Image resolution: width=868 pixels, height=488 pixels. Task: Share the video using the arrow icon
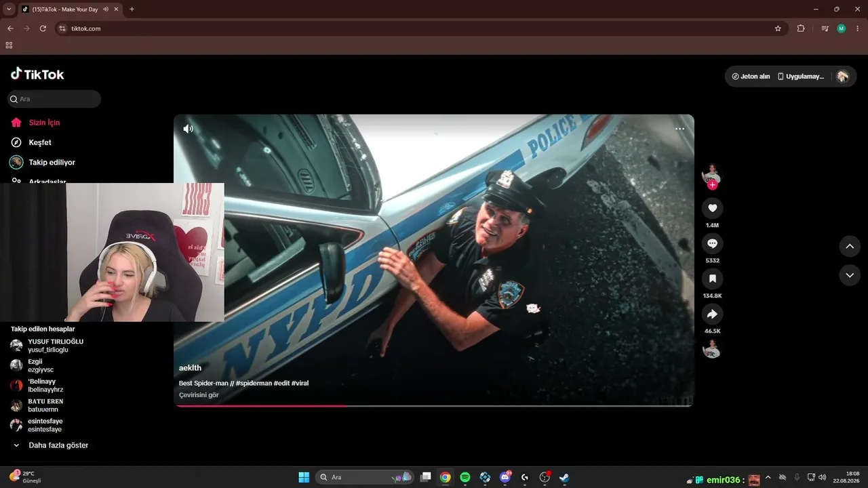click(712, 314)
